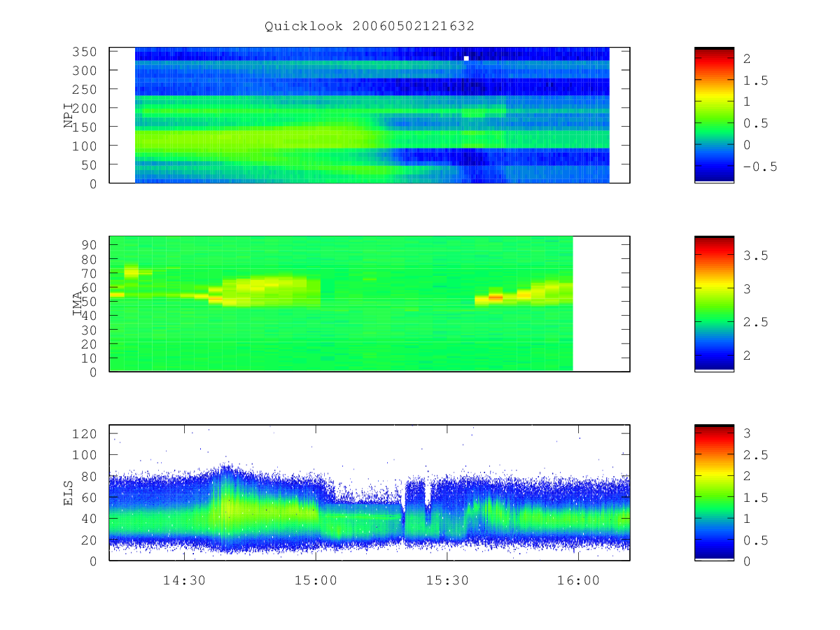This screenshot has width=840, height=630.
Task: Click the 14:30 time tick label
Action: pos(184,580)
